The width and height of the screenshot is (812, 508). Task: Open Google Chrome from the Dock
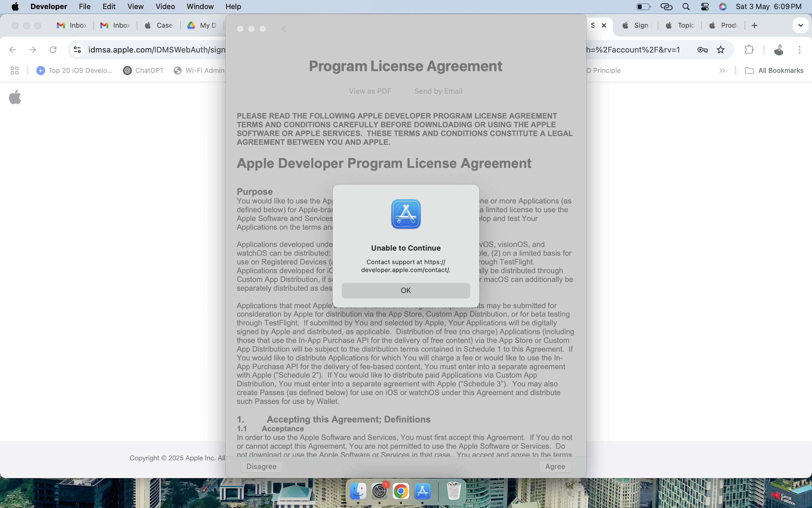click(401, 491)
